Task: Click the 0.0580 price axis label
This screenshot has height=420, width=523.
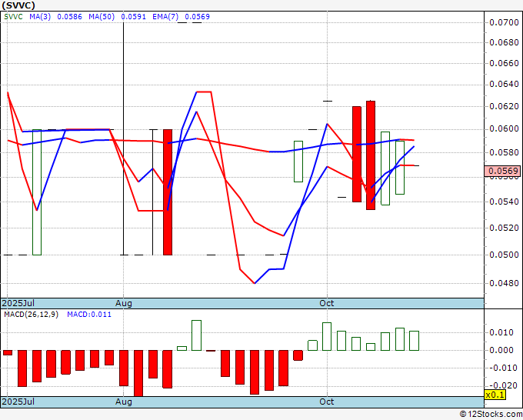Action: coord(504,153)
